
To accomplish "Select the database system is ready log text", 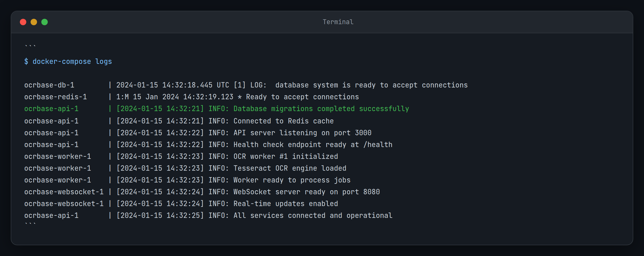I will [x=371, y=85].
